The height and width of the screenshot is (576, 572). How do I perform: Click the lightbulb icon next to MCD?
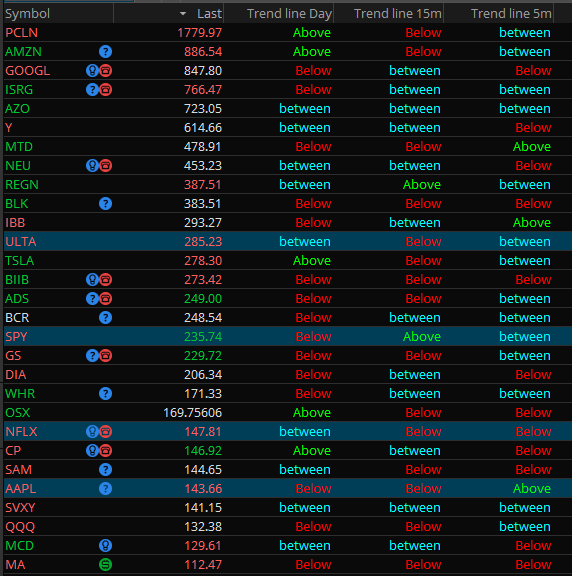pyautogui.click(x=105, y=546)
